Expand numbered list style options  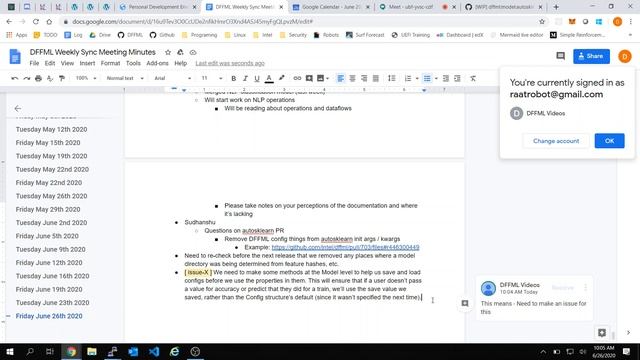(417, 78)
